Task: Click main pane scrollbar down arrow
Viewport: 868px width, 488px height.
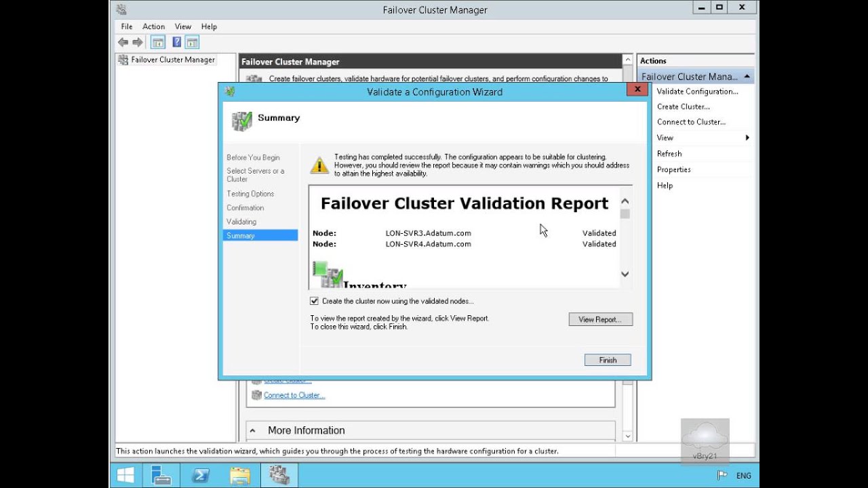Action: (628, 436)
